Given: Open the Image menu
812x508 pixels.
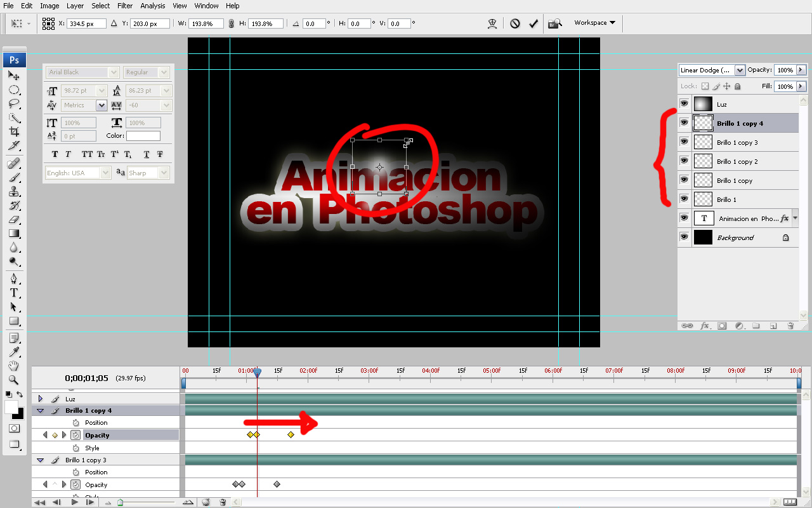Looking at the screenshot, I should point(49,6).
